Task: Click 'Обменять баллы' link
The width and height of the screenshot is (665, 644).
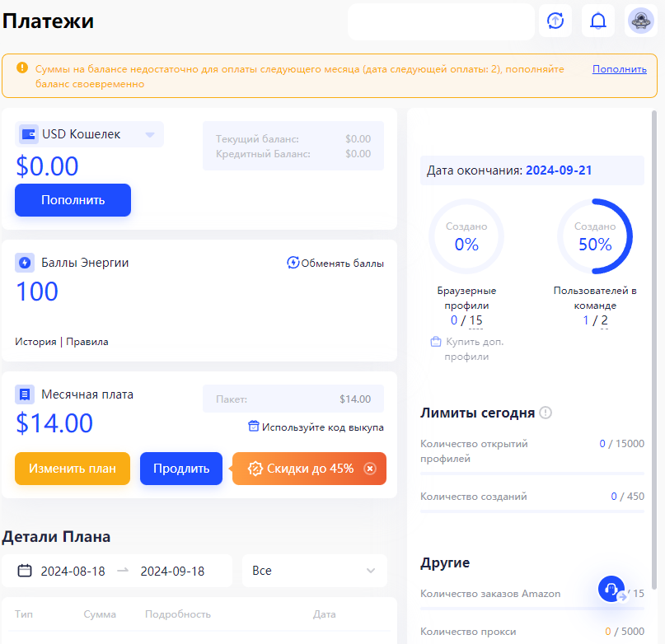Action: click(x=342, y=264)
